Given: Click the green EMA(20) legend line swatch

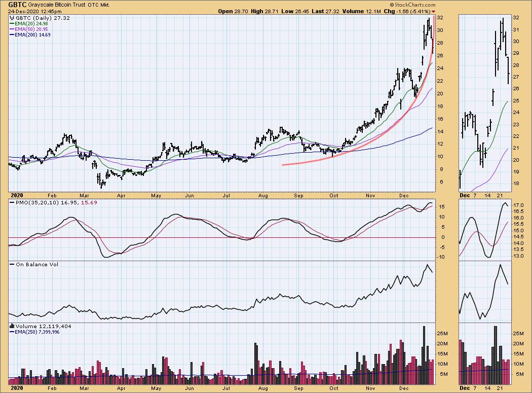Looking at the screenshot, I should pyautogui.click(x=12, y=24).
